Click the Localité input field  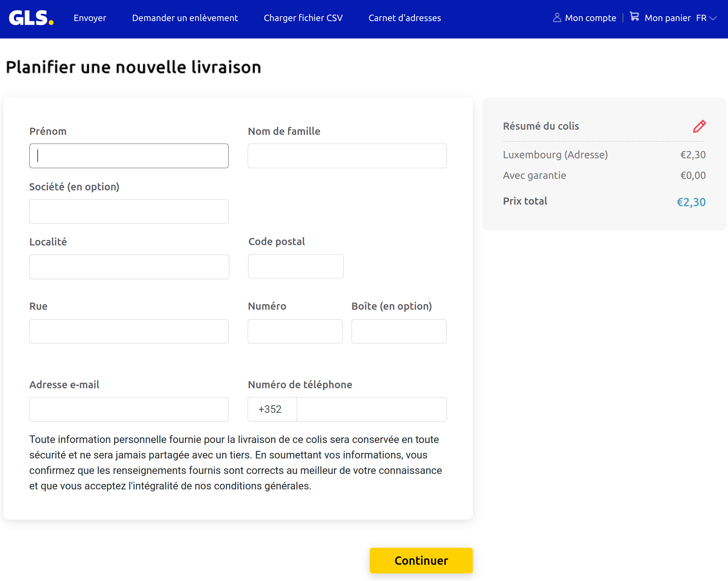[129, 267]
